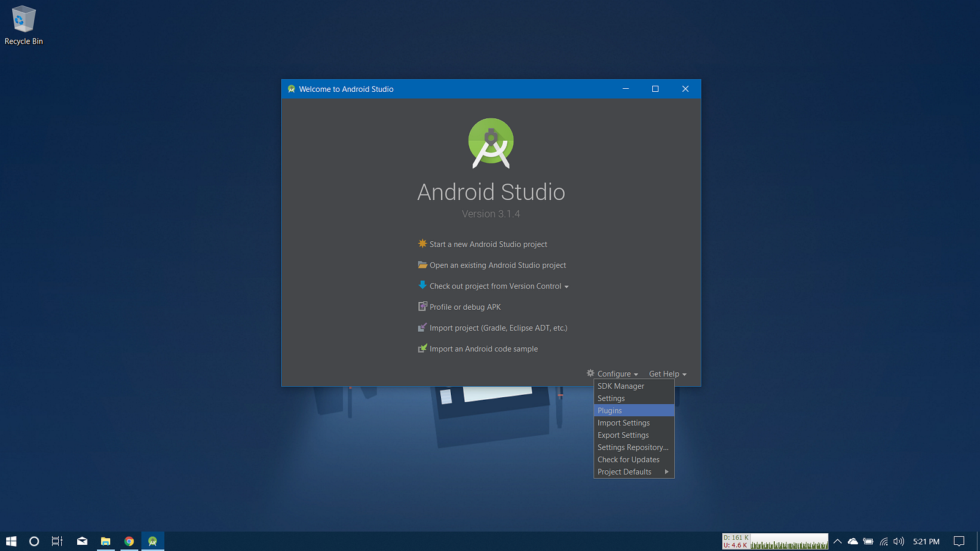Select Settings in the Configure menu

[634, 398]
